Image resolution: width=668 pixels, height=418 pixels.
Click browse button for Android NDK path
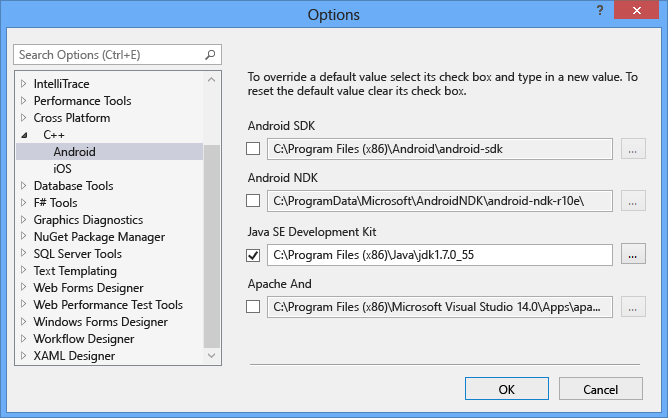click(x=632, y=201)
